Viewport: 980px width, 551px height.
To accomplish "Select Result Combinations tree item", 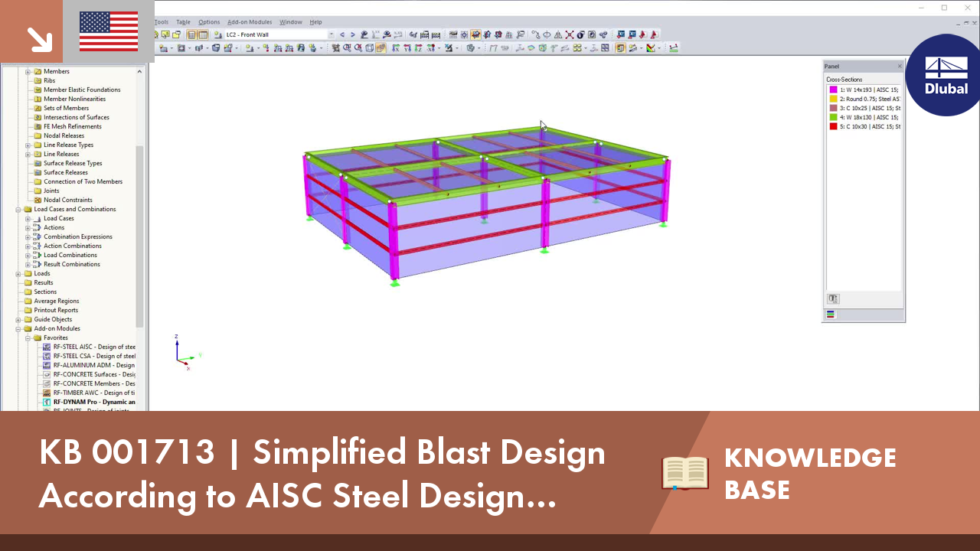I will [72, 264].
